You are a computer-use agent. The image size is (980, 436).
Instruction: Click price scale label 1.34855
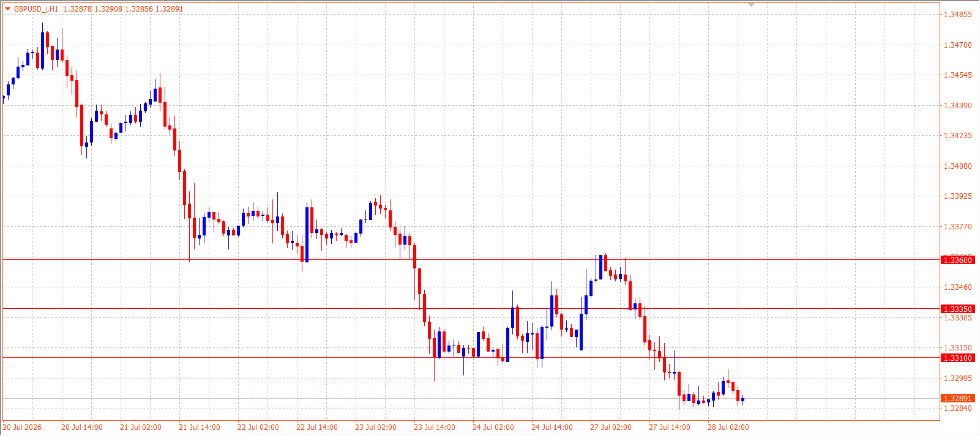958,15
